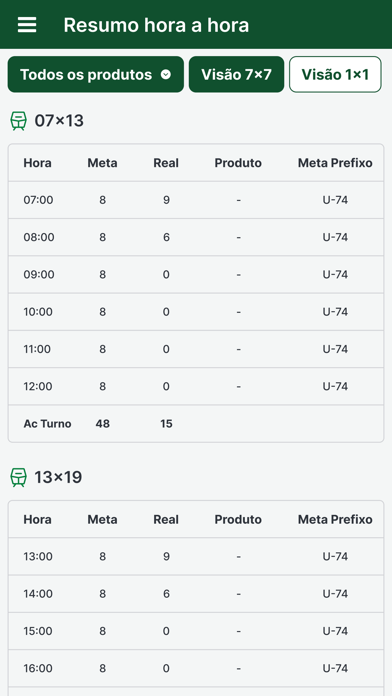Click the train icon beside 07×13
Screen dimensions: 392x696
(18, 121)
